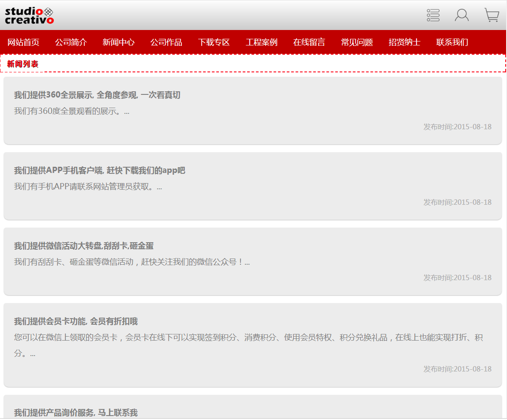Open the 会员卡功能 news article

(76, 322)
